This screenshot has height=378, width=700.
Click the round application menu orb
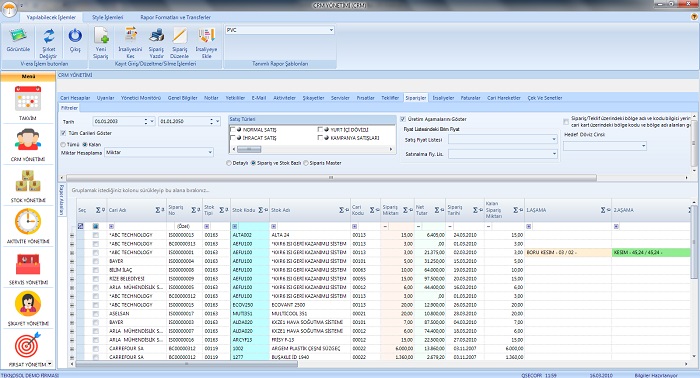[9, 8]
